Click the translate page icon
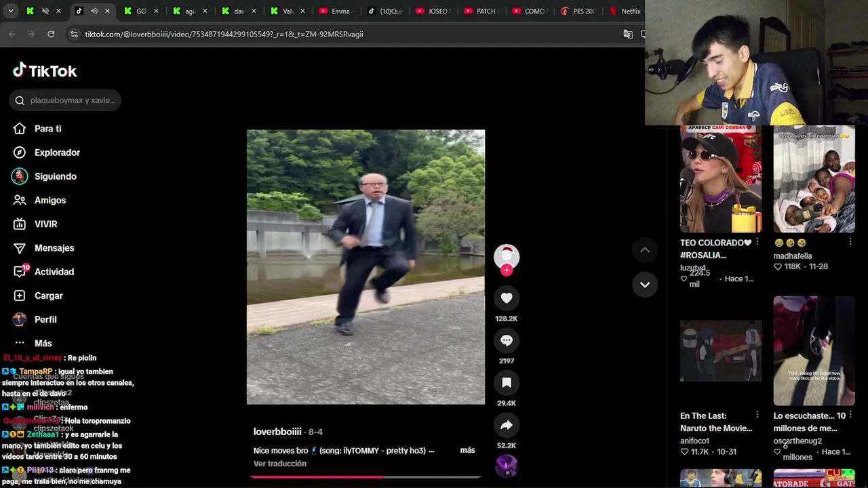 point(628,34)
